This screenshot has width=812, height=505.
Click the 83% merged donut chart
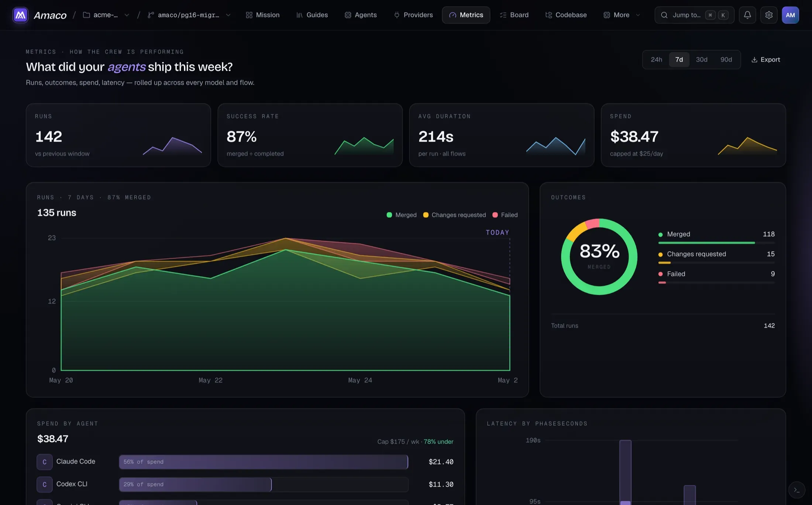(x=599, y=257)
